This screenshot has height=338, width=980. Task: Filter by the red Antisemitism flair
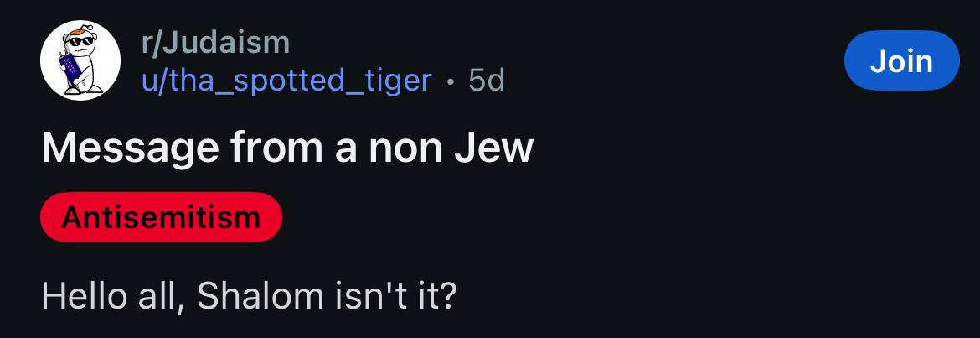pyautogui.click(x=161, y=217)
